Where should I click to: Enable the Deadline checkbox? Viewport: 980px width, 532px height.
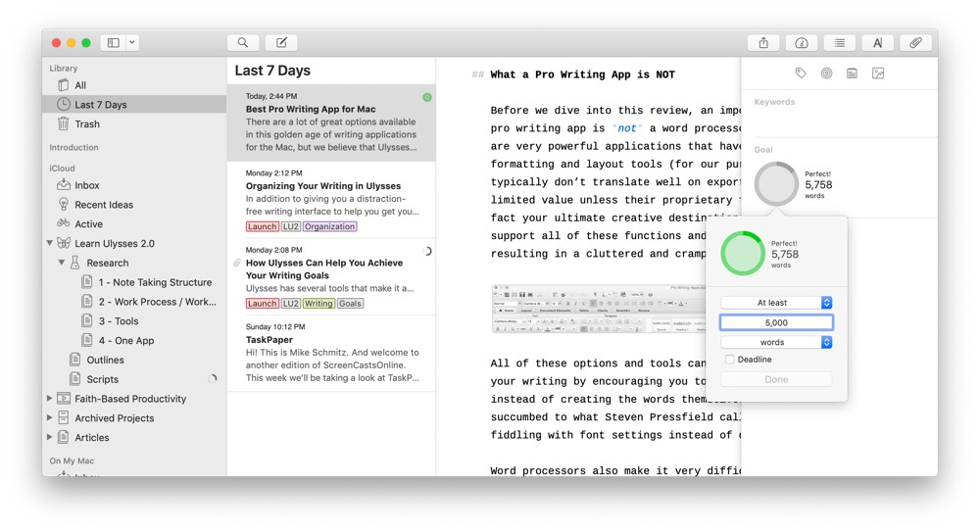(x=729, y=360)
